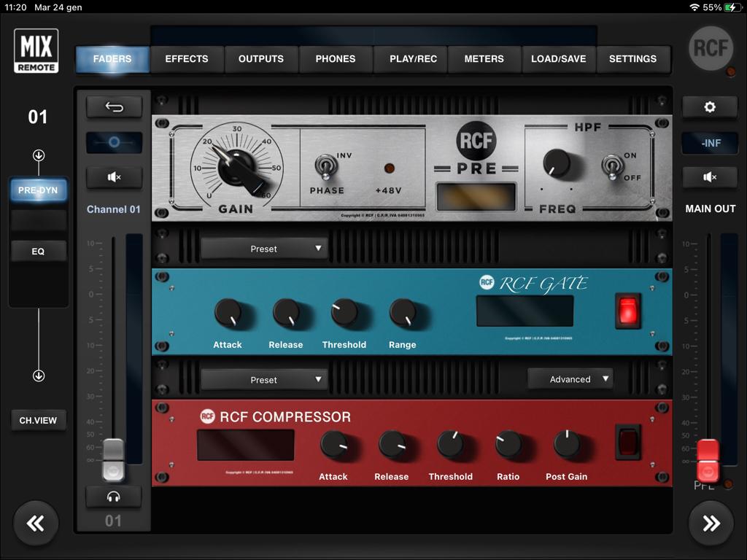Viewport: 747px width, 560px height.
Task: Click the compressor Attack knob
Action: 334,446
